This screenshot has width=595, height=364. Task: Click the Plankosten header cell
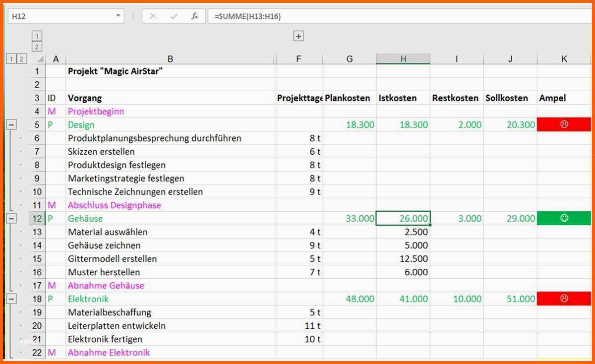350,98
